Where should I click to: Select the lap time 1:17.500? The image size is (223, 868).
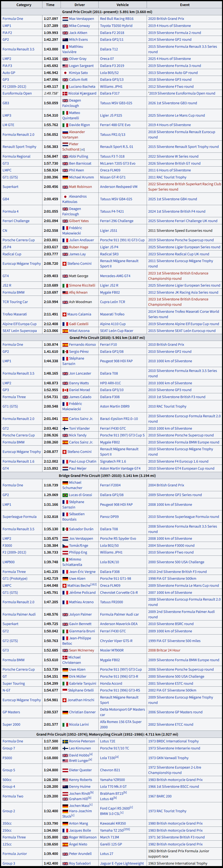click(x=51, y=741)
